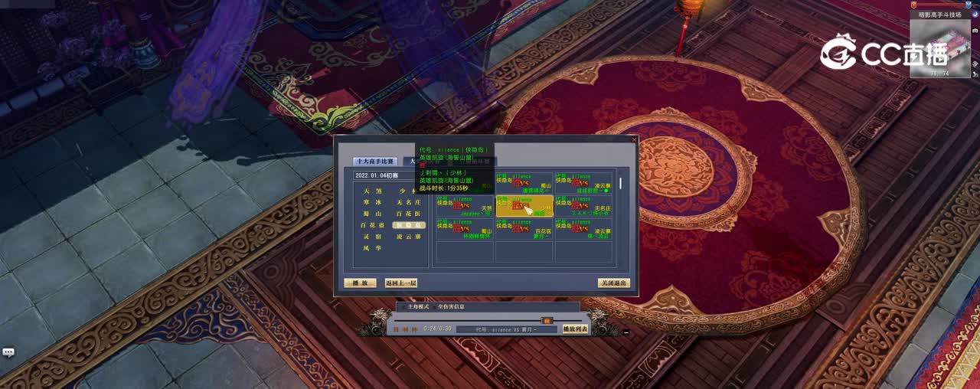Click the 关闭退出 close-and-exit button

pos(614,283)
